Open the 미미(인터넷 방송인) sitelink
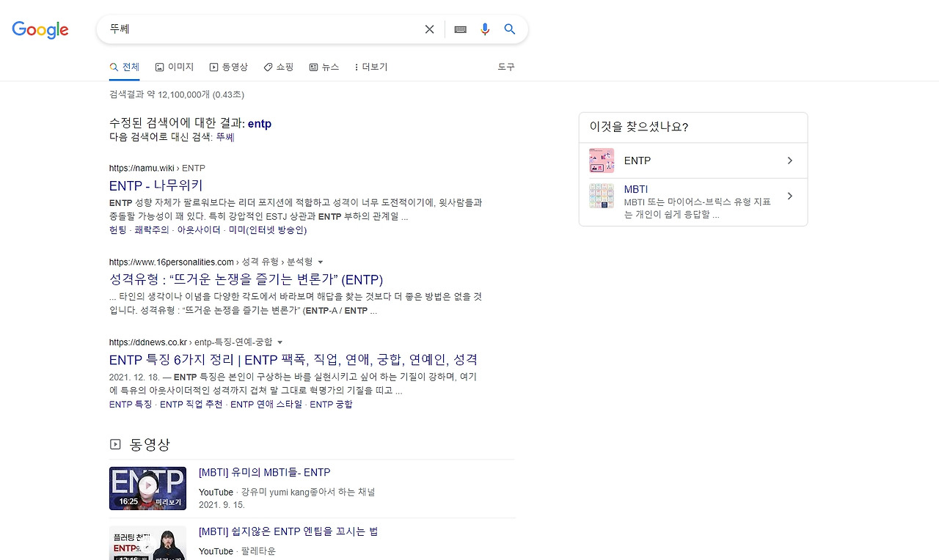The image size is (939, 560). tap(268, 230)
